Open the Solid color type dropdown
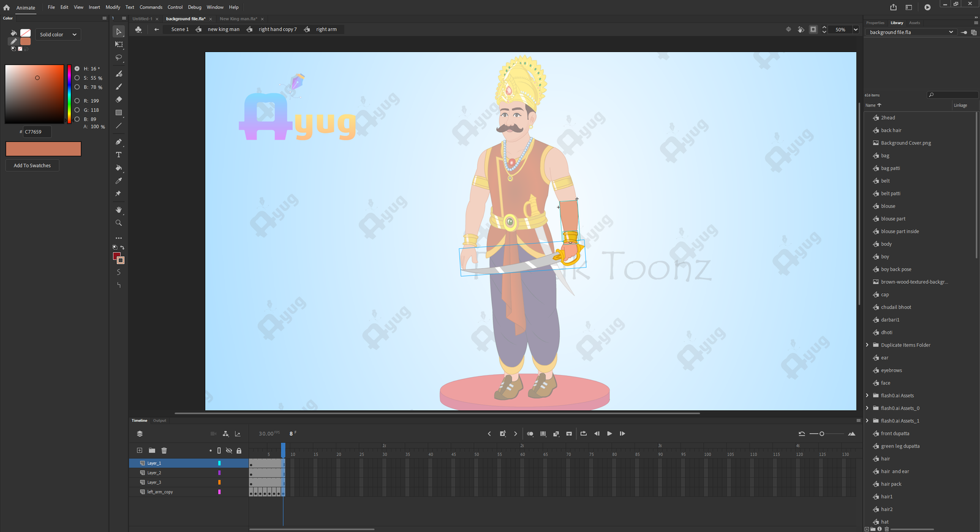 (x=58, y=35)
